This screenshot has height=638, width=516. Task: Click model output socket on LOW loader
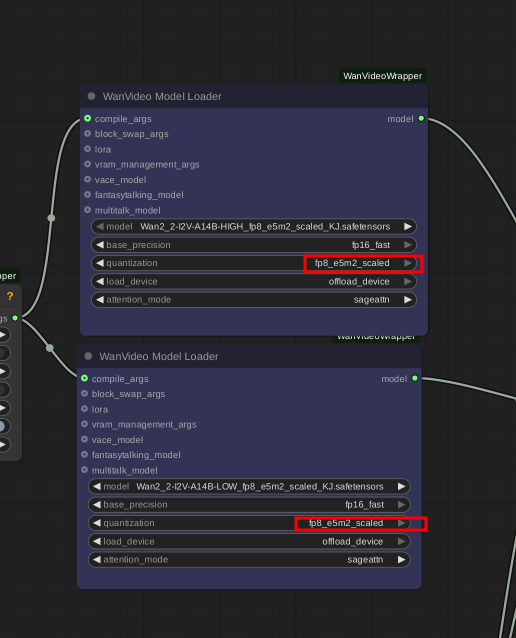coord(415,378)
